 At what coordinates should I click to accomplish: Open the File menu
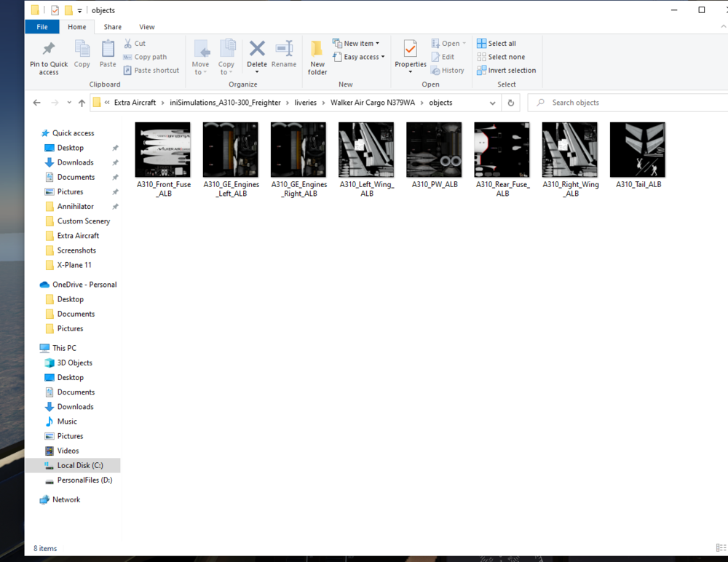(x=42, y=26)
